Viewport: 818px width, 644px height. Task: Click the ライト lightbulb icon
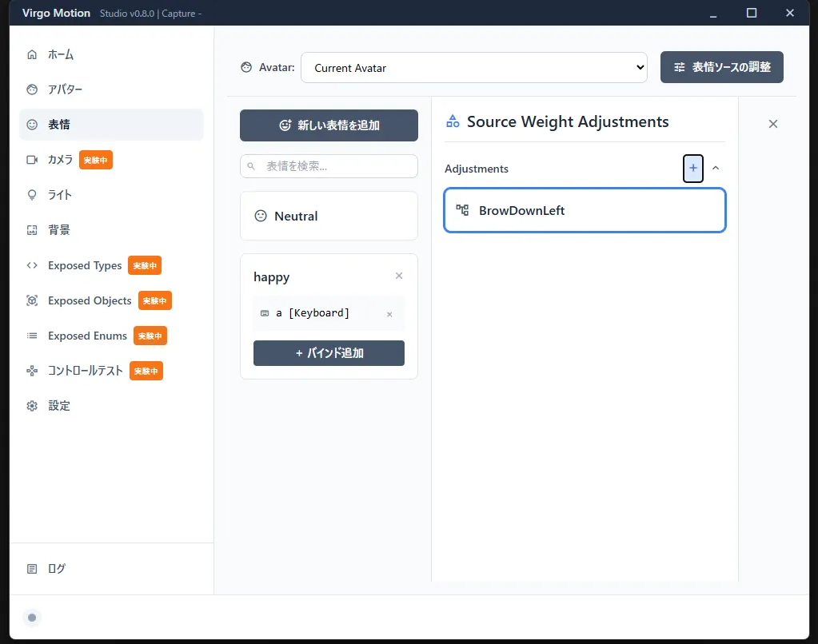32,195
